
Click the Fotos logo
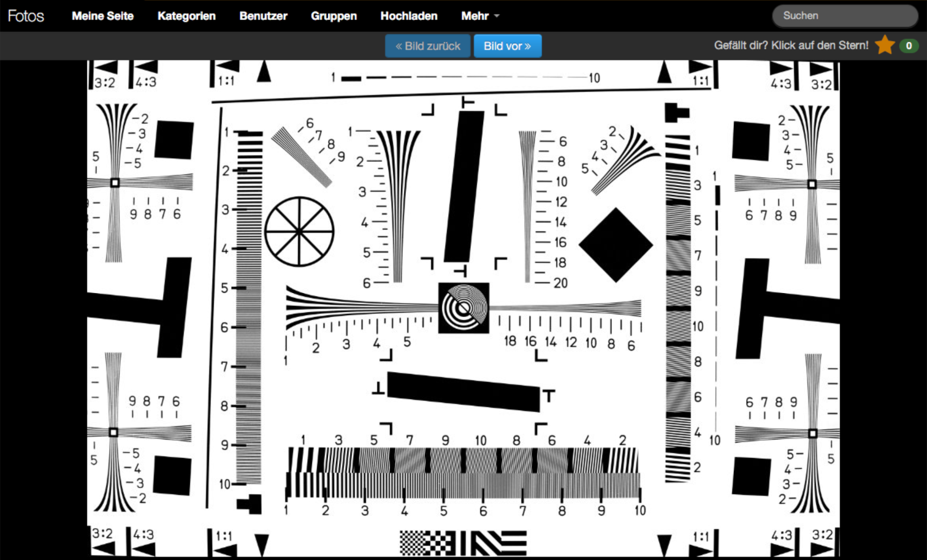pyautogui.click(x=26, y=16)
